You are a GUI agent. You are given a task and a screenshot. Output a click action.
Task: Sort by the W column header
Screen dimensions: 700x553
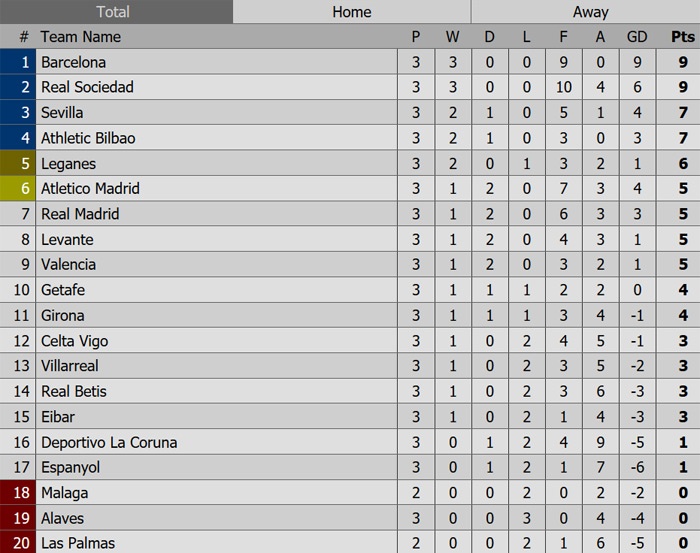(452, 37)
